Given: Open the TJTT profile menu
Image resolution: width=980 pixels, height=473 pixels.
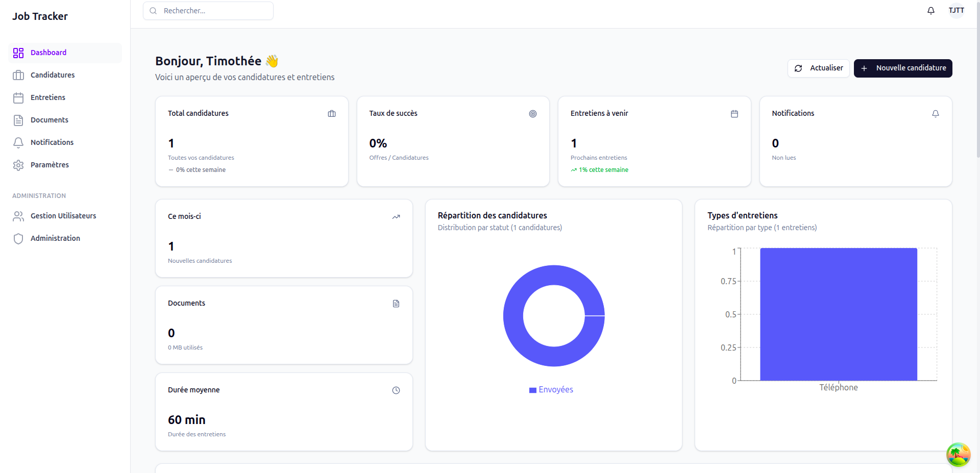Looking at the screenshot, I should [956, 10].
